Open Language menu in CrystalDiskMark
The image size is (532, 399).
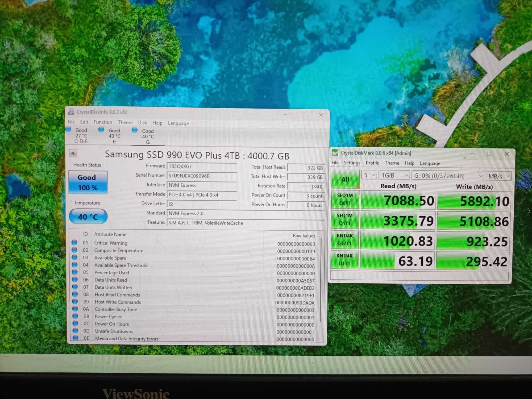pos(430,163)
